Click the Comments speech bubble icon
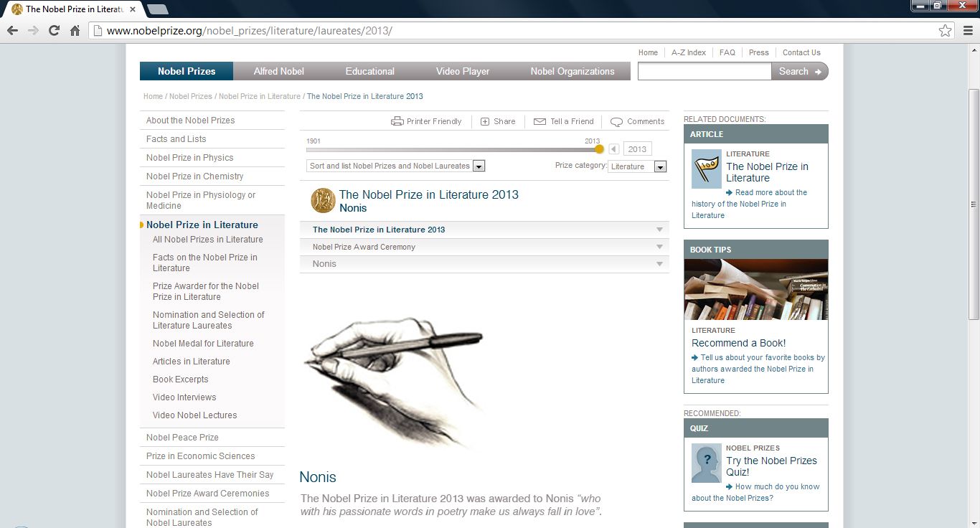Screen dimensions: 980x528 point(616,122)
